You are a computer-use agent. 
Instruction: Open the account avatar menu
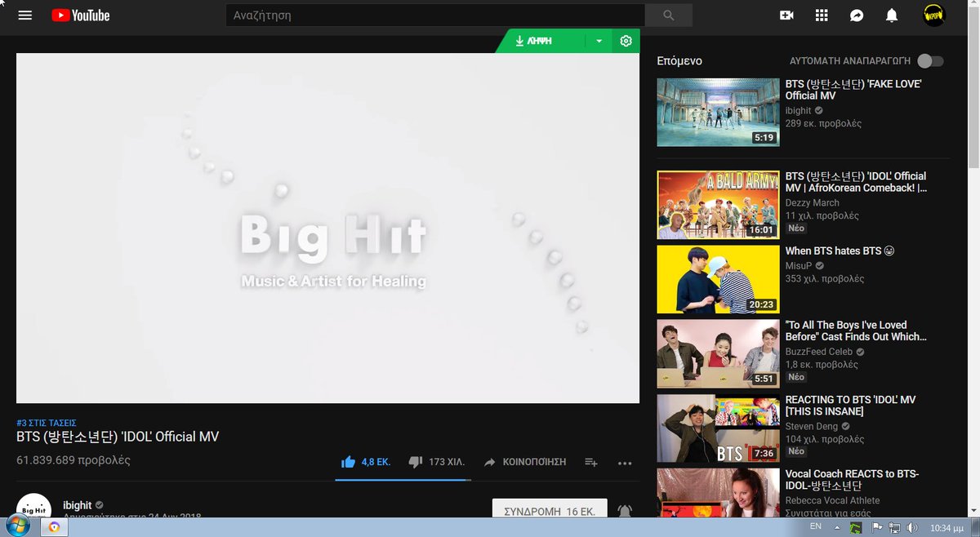pyautogui.click(x=933, y=15)
